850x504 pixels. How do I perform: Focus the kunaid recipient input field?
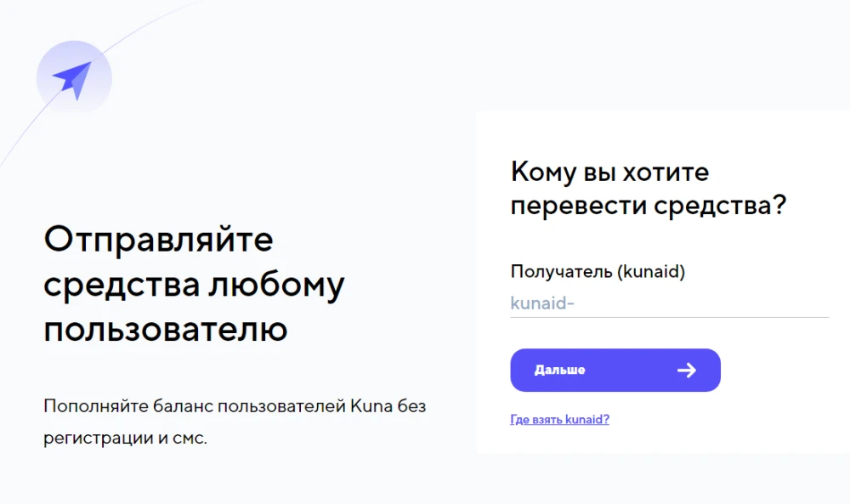670,303
